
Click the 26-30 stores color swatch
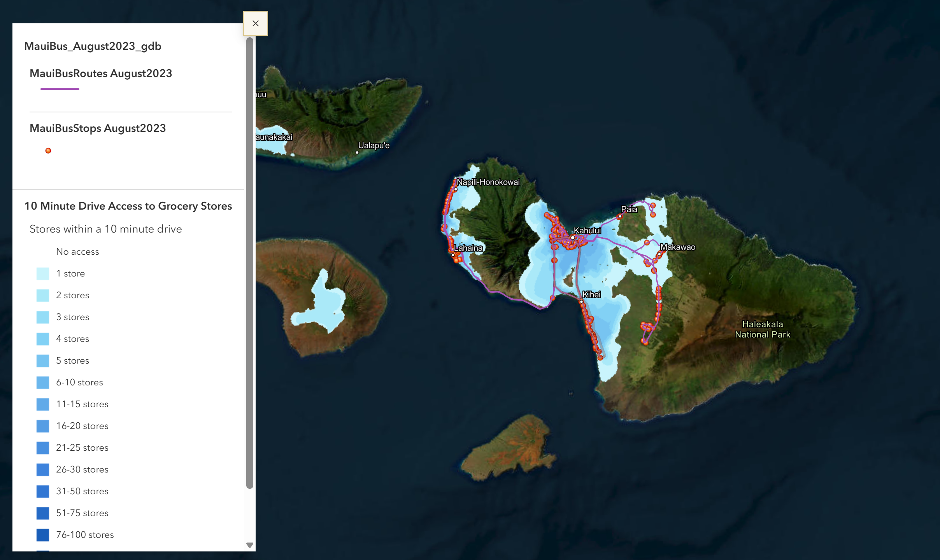click(x=43, y=470)
